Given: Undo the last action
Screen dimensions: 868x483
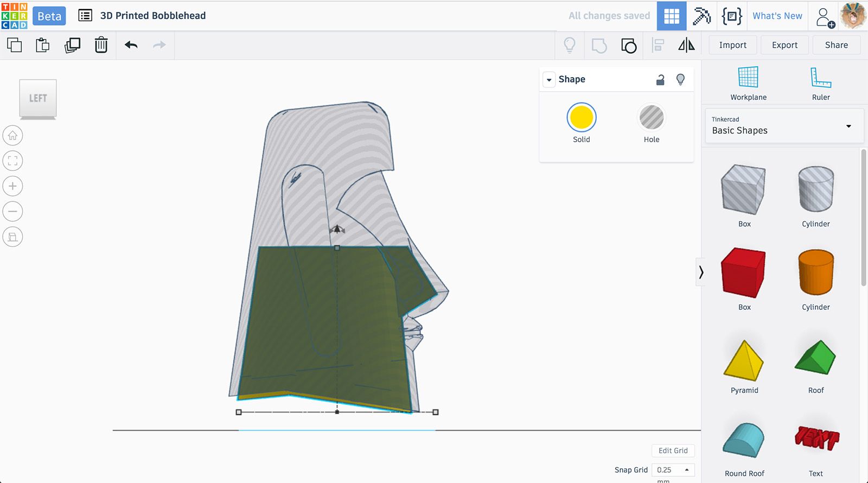Looking at the screenshot, I should click(x=131, y=45).
